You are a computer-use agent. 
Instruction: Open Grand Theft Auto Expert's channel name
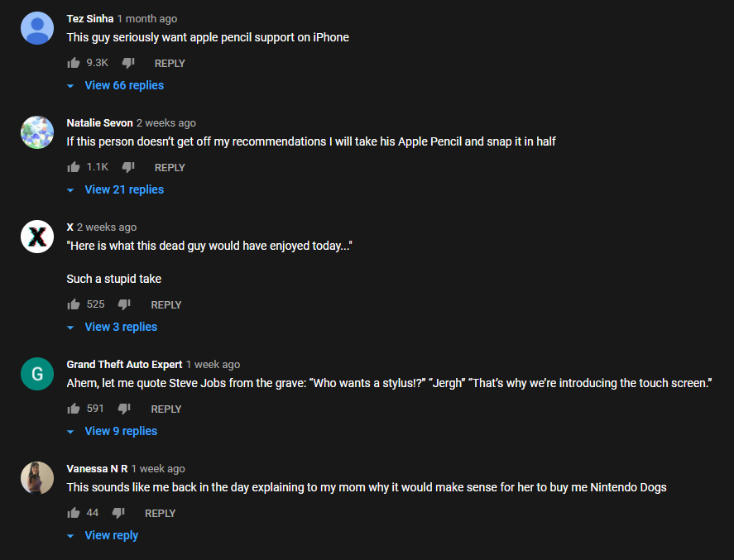coord(124,365)
